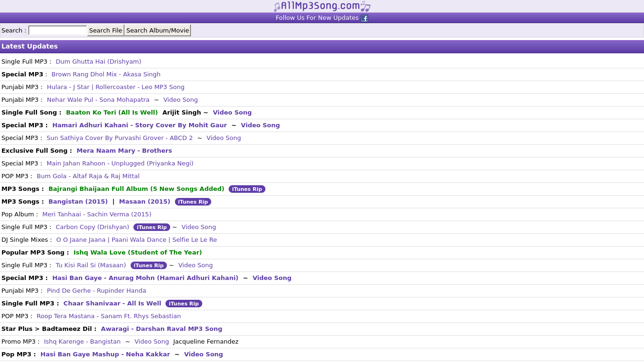This screenshot has width=644, height=362.
Task: Open Video Song for Neha Kakkar mashup
Action: click(204, 354)
